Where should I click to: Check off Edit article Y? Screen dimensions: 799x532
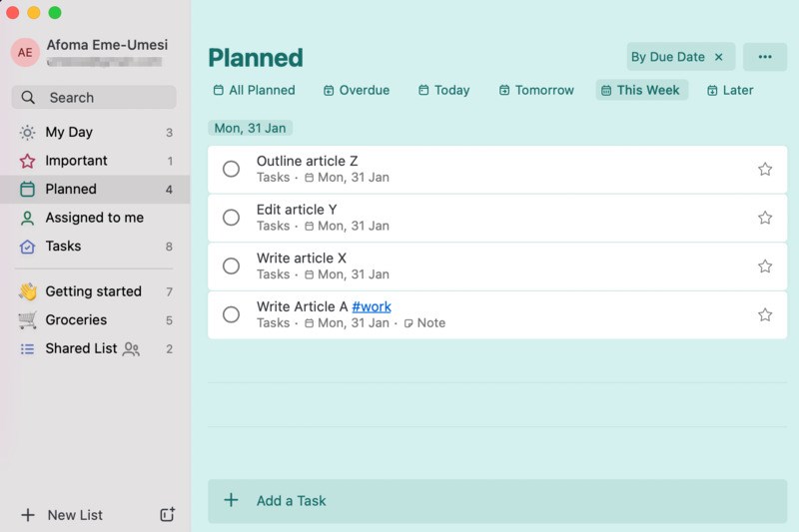click(231, 218)
